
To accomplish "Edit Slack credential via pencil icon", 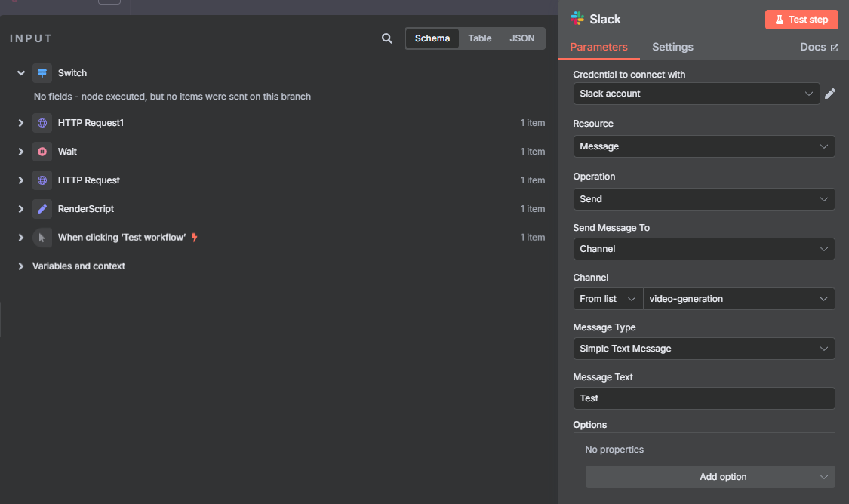I will coord(830,94).
